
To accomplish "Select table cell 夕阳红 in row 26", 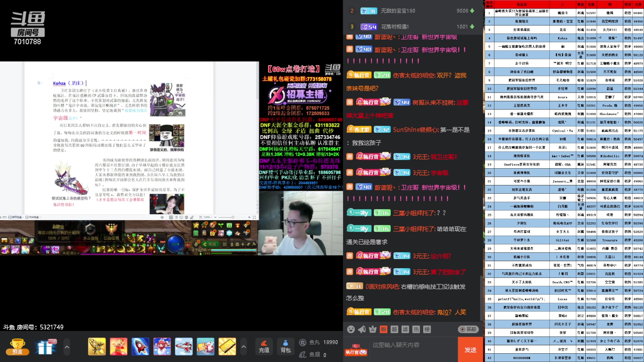I will 522,223.
